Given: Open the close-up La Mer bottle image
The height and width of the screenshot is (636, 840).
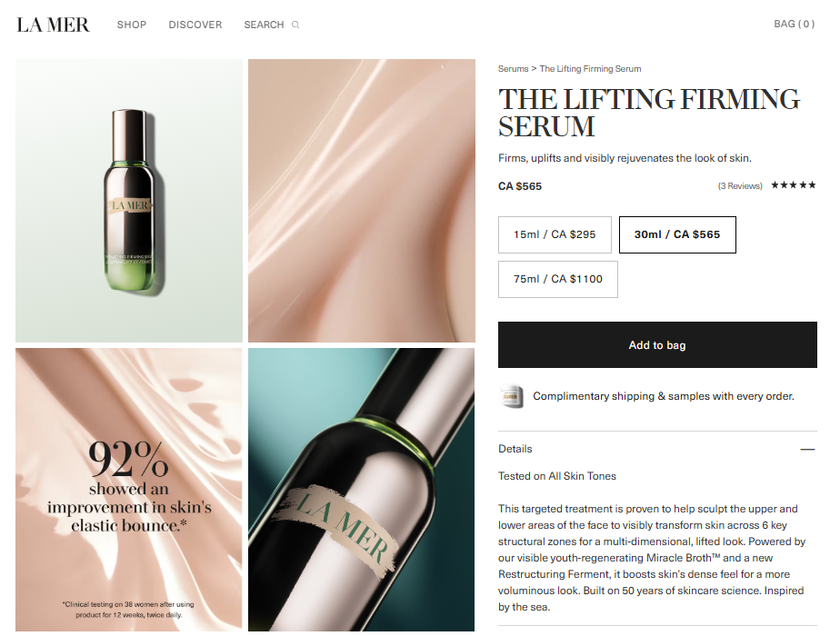Looking at the screenshot, I should pos(362,490).
